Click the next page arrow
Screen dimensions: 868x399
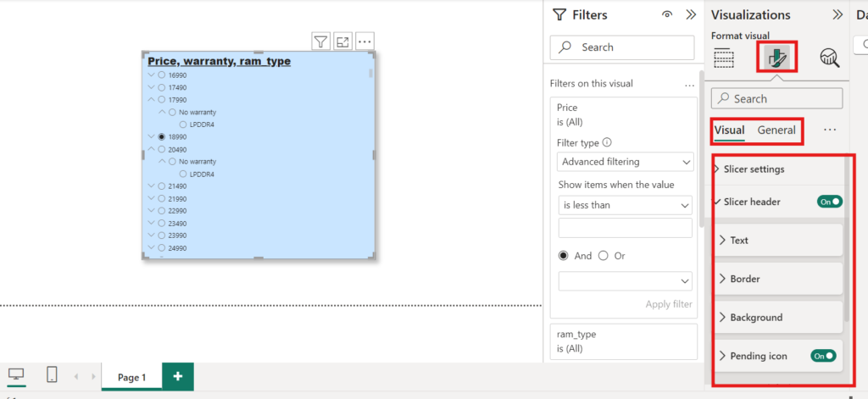(93, 376)
